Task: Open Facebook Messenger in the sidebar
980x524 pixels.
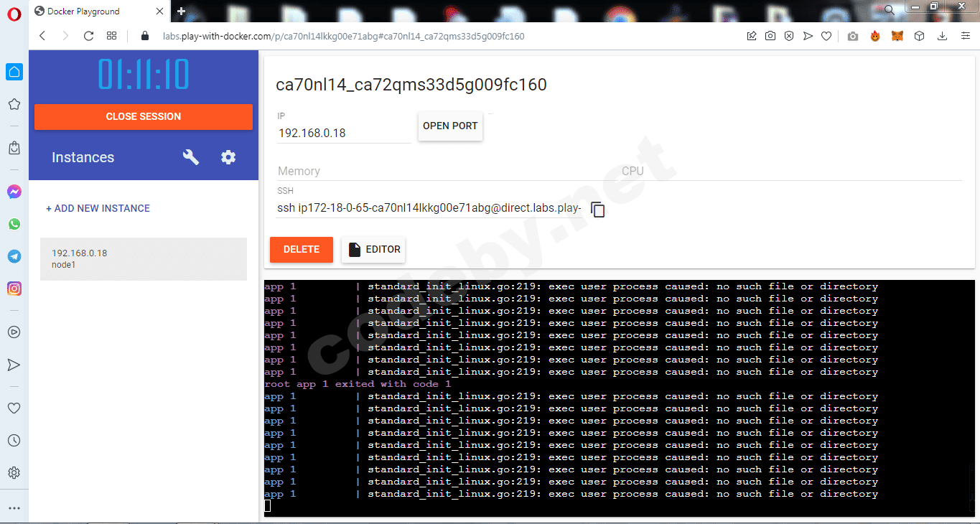Action: click(x=14, y=192)
